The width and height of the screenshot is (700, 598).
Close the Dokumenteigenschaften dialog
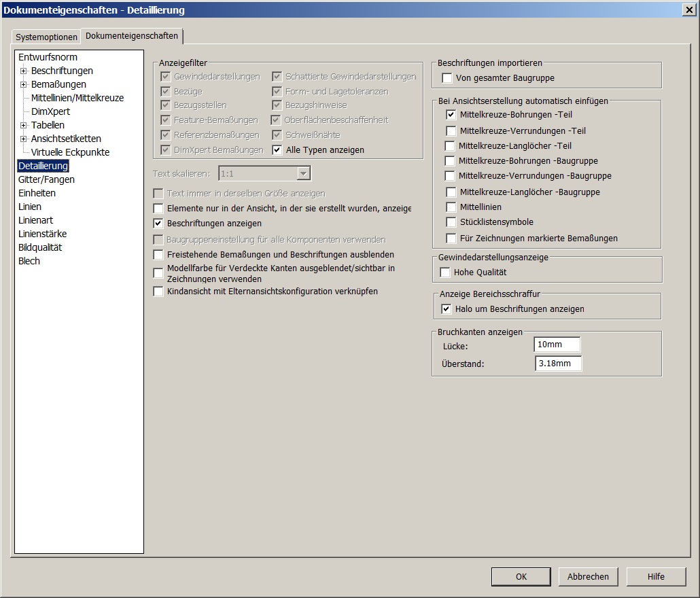pyautogui.click(x=689, y=10)
